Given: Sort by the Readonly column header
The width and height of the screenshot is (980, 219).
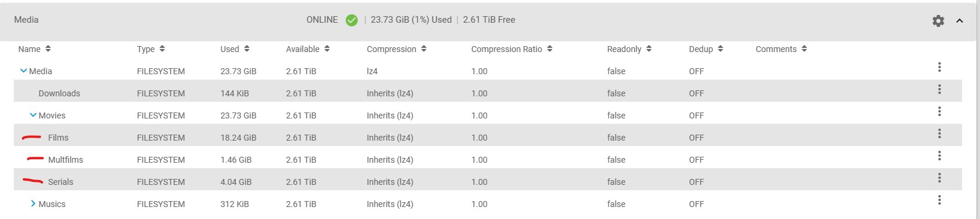Looking at the screenshot, I should (629, 49).
